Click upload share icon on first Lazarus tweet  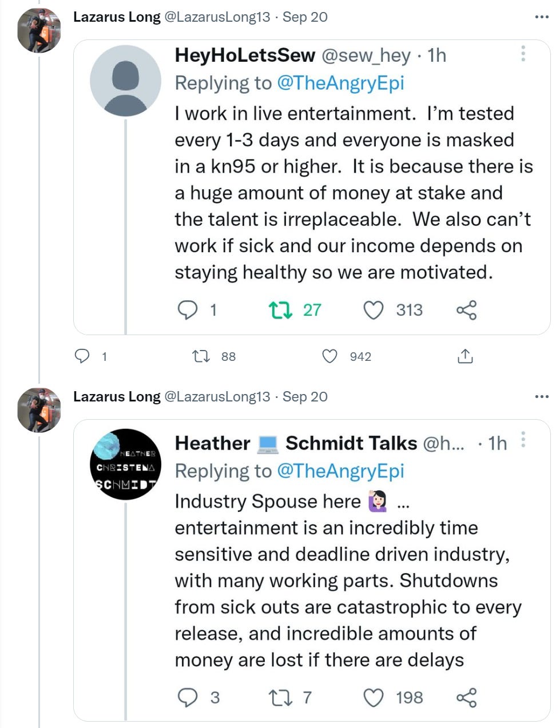coord(465,356)
